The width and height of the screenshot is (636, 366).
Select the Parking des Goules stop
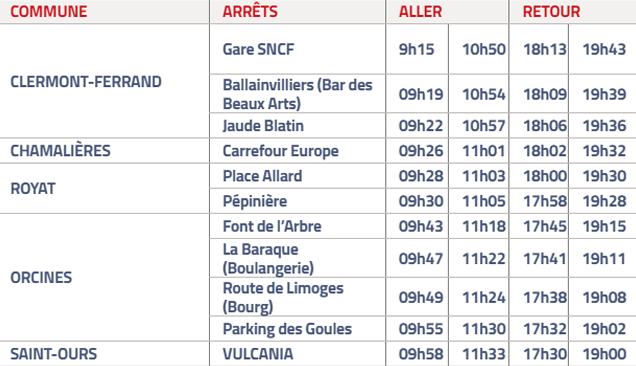tap(287, 329)
